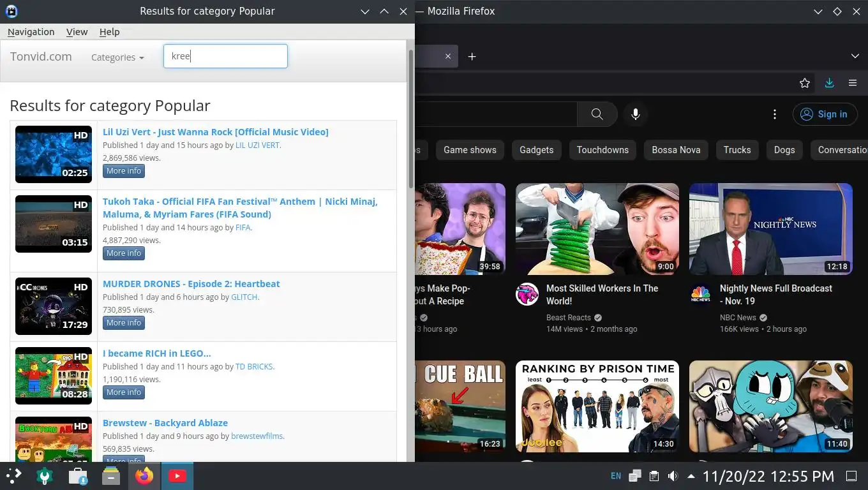Open Most Skilled Workers In The World thumbnail
This screenshot has width=868, height=490.
[x=597, y=229]
